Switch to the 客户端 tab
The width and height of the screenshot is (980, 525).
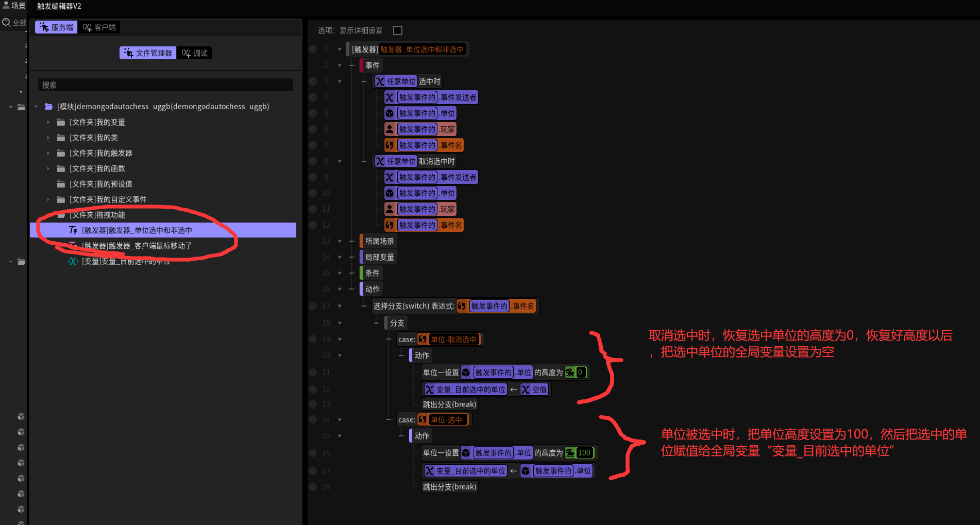pos(99,27)
